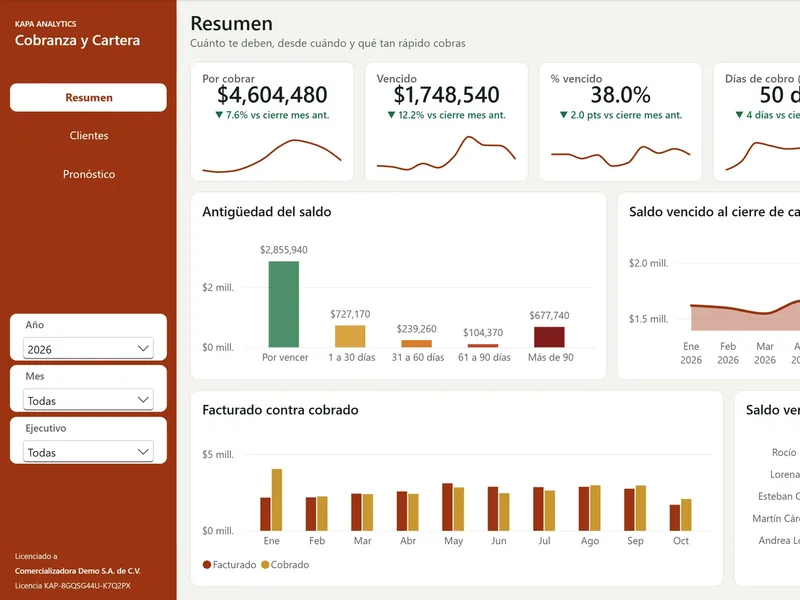Expand the Ejecutivo dropdown filter
Viewport: 800px width, 600px height.
[x=88, y=452]
